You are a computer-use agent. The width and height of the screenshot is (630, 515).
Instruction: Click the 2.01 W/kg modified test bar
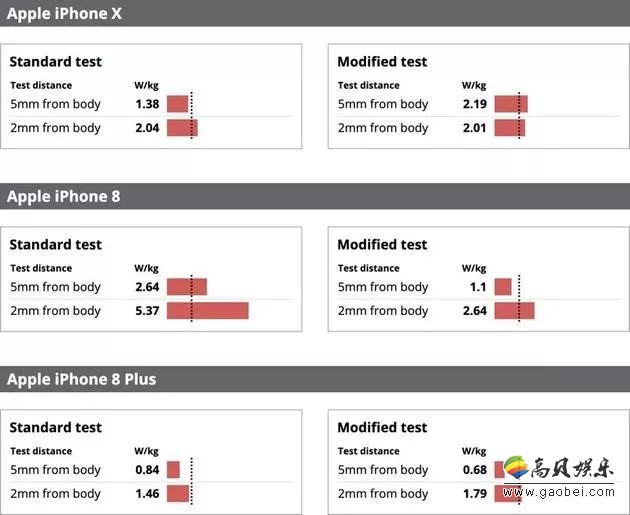tap(510, 128)
